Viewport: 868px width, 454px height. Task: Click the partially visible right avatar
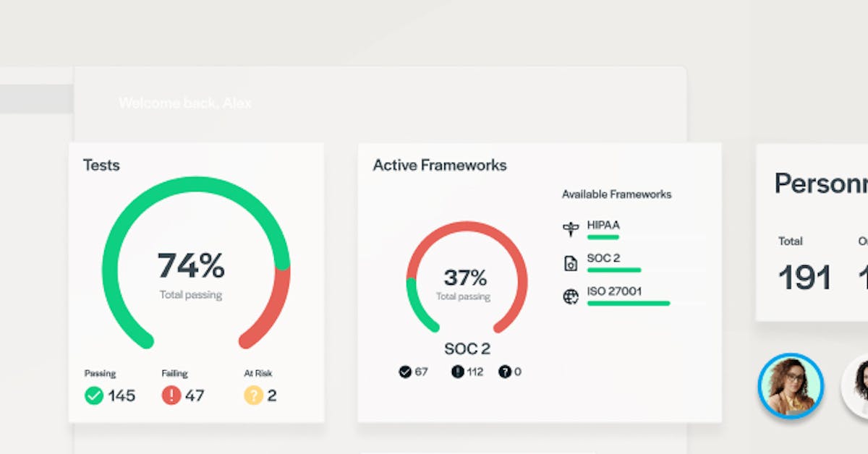point(859,387)
